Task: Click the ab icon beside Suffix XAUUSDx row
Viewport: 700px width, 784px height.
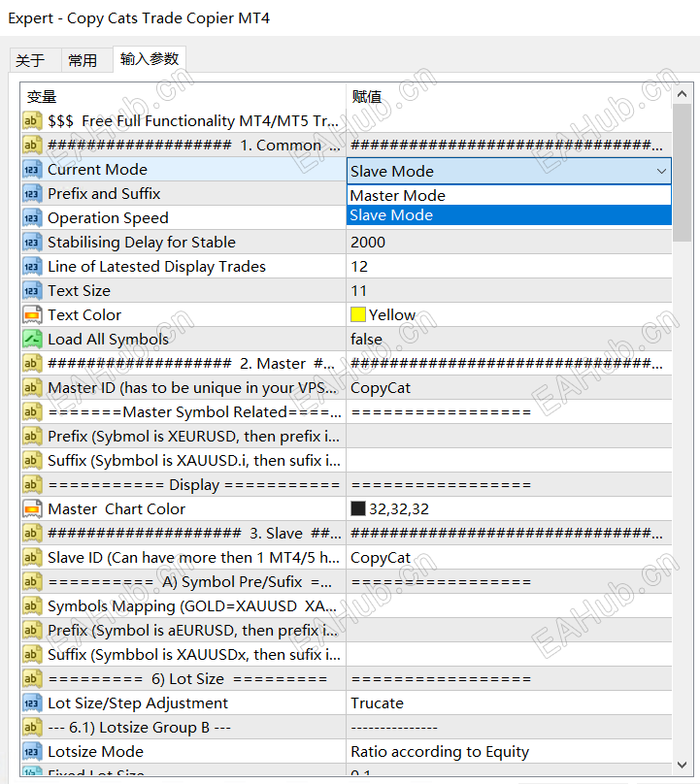Action: (x=31, y=655)
